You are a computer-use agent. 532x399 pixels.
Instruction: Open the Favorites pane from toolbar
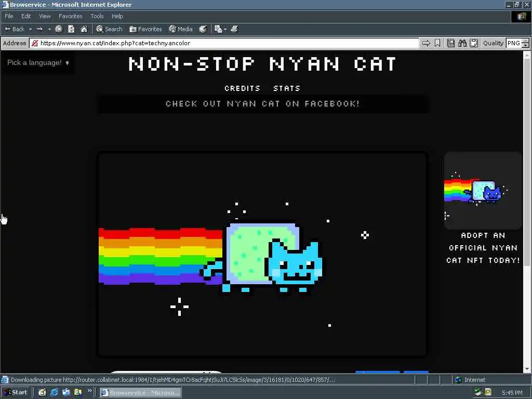(x=145, y=29)
